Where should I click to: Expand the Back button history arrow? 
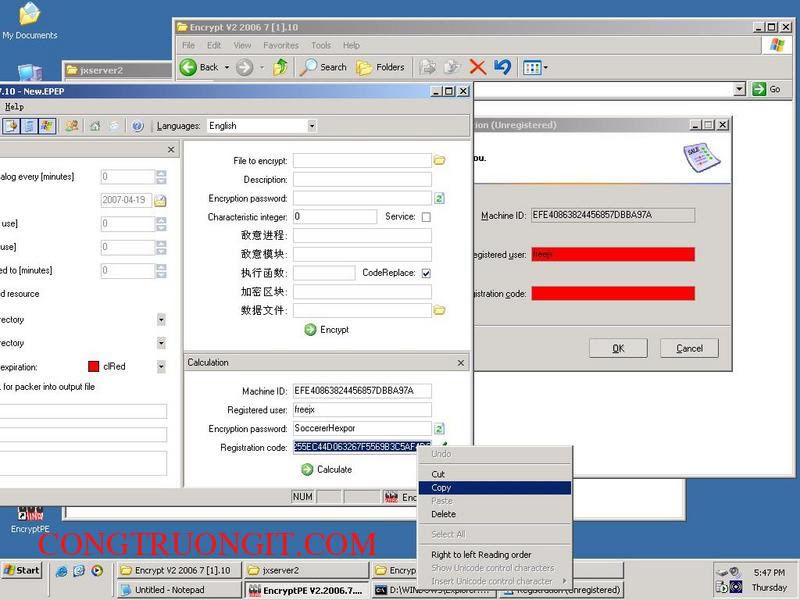click(x=227, y=67)
